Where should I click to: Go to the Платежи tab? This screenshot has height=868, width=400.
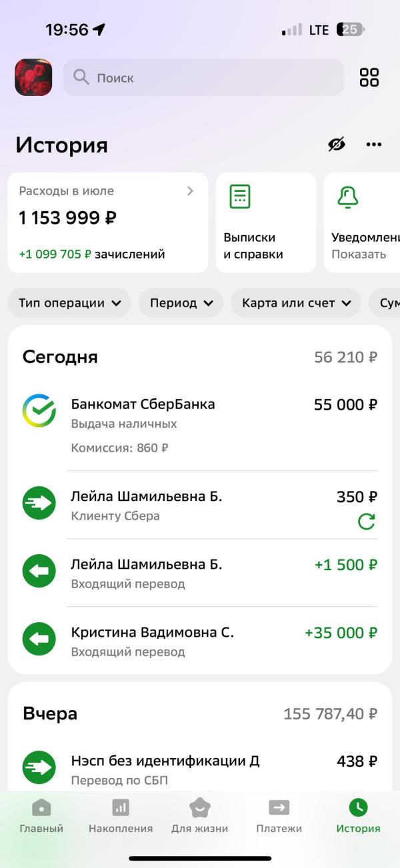click(x=279, y=817)
